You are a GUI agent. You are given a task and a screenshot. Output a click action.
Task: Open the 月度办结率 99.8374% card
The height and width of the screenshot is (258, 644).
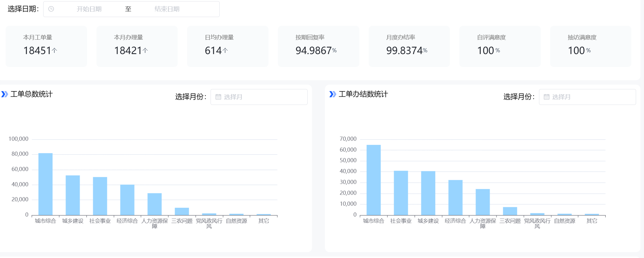coord(409,46)
